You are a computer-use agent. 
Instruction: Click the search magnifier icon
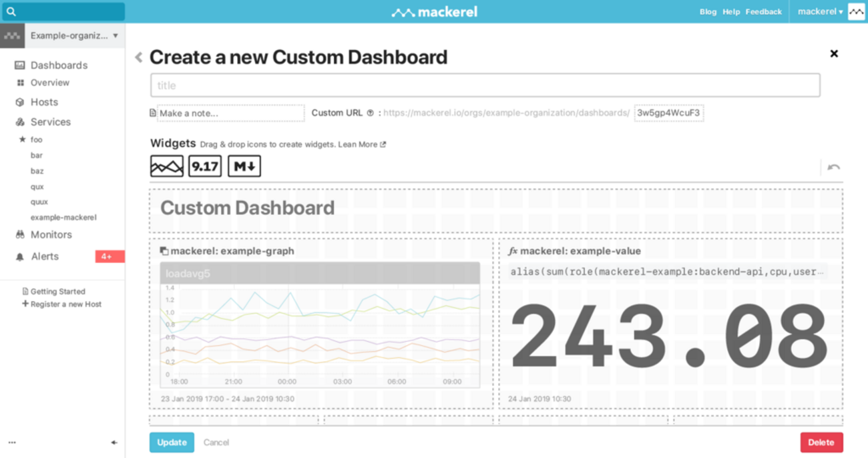[x=11, y=11]
